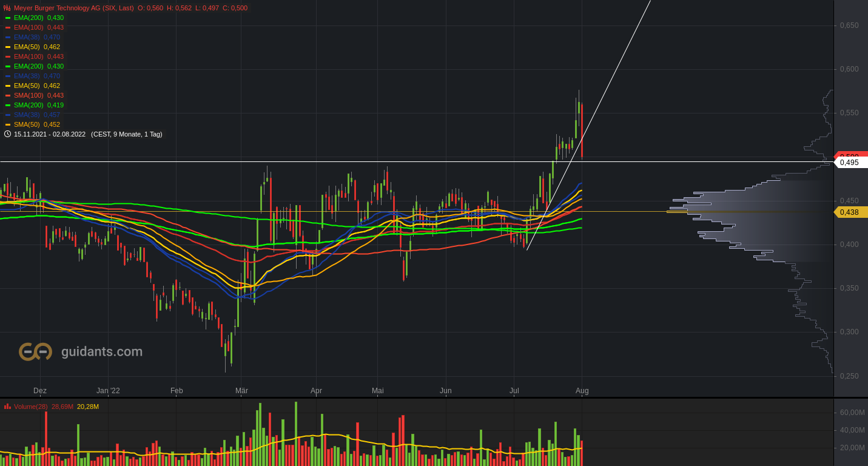Select the white 0,495 price marker
The image size is (868, 466).
[851, 163]
